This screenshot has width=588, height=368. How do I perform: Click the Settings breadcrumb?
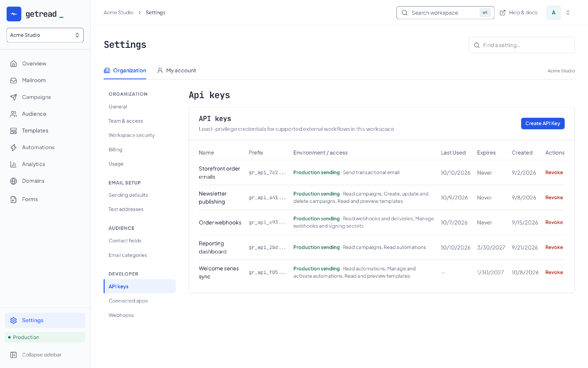coord(156,13)
